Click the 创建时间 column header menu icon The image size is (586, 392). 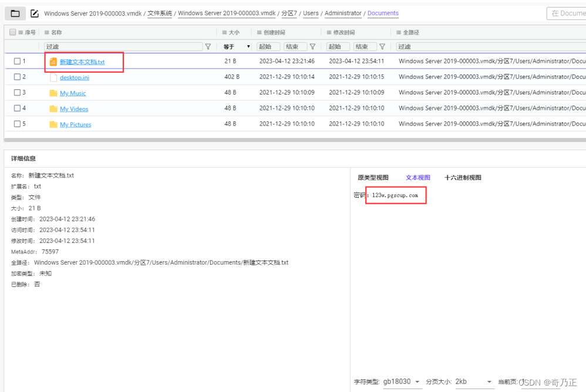click(x=260, y=32)
